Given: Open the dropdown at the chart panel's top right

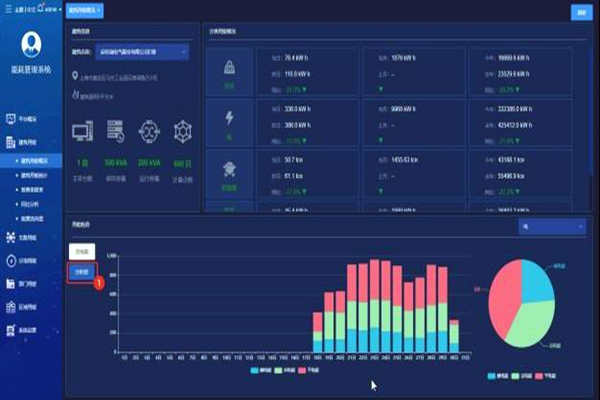Looking at the screenshot, I should coord(552,227).
